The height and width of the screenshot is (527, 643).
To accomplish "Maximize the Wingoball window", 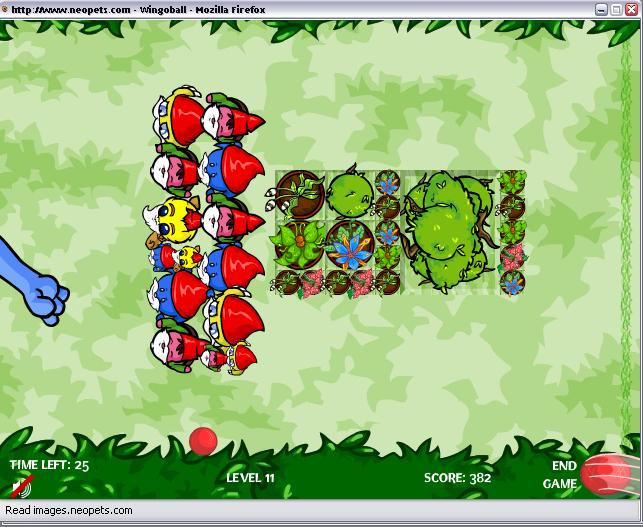I will [x=615, y=9].
